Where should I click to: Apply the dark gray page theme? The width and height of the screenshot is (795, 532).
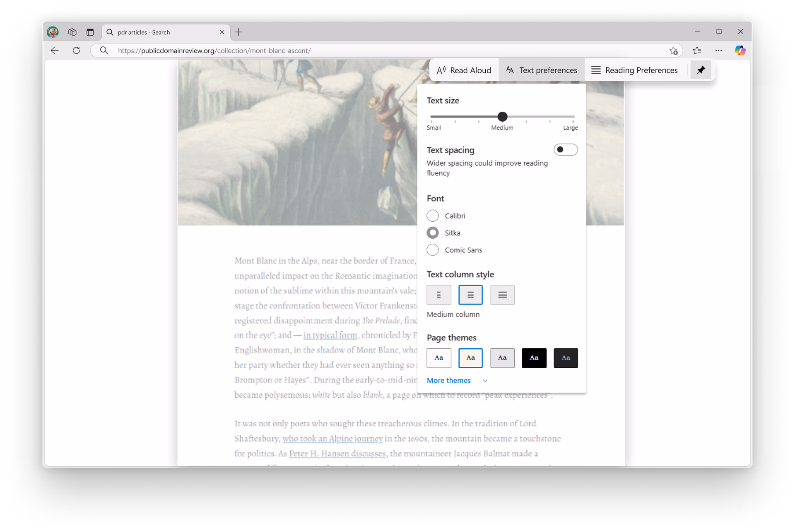pyautogui.click(x=566, y=358)
